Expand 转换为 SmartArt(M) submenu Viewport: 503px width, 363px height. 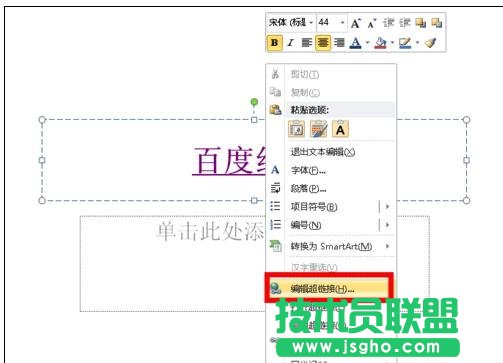pyautogui.click(x=332, y=247)
